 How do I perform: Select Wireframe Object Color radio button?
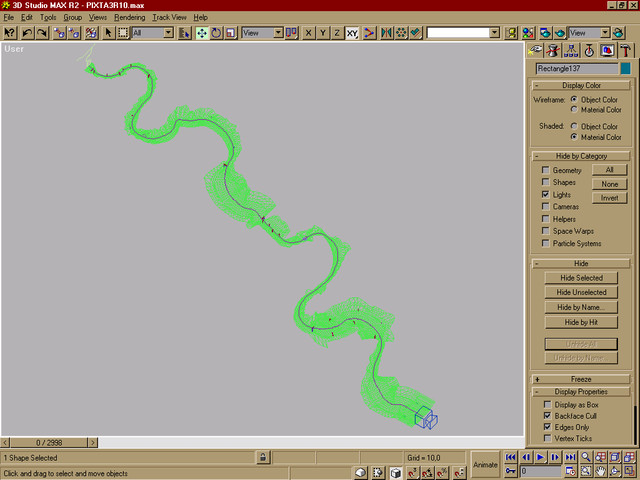pos(574,99)
